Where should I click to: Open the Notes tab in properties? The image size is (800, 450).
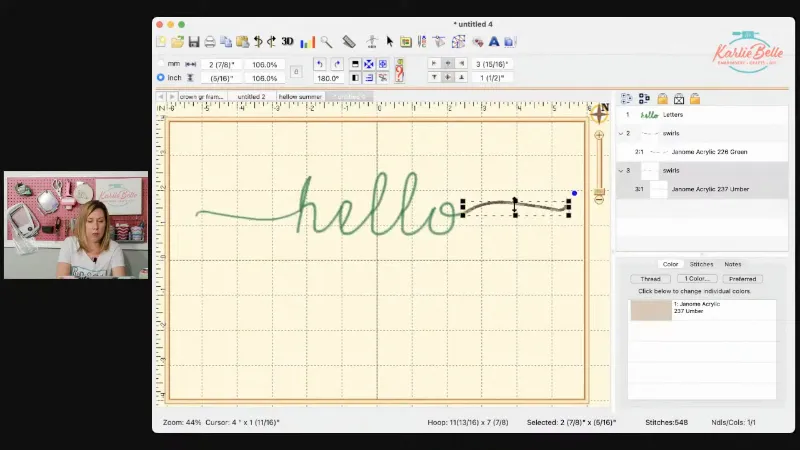(x=733, y=264)
